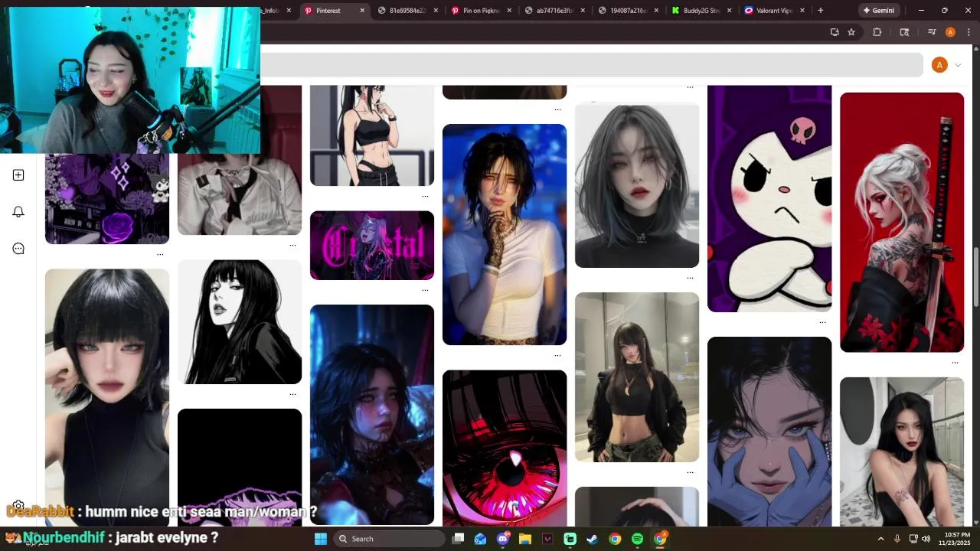Expand the account chevron next to Pinterest avatar
Screen dimensions: 980x551
958,65
